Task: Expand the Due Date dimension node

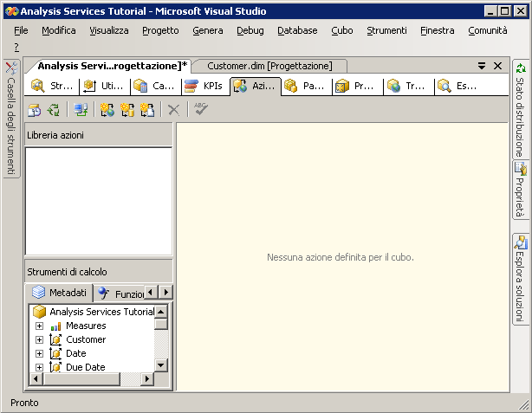Action: click(x=39, y=368)
